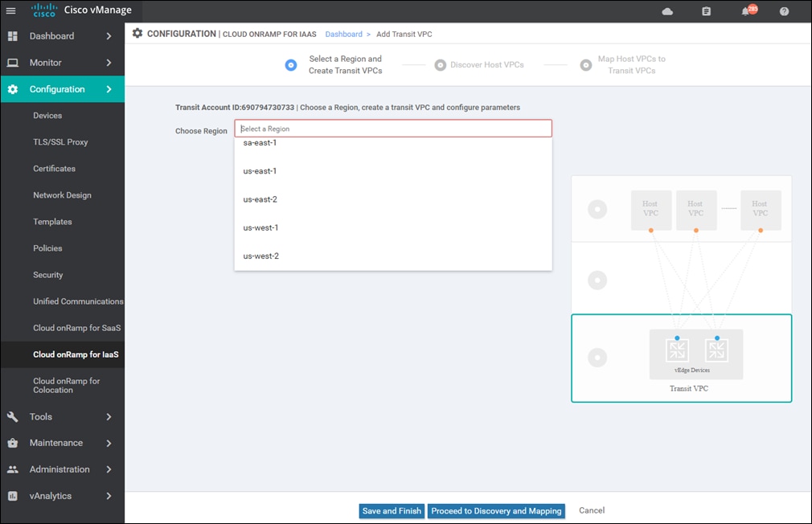
Task: Open the help question mark icon
Action: pos(784,11)
